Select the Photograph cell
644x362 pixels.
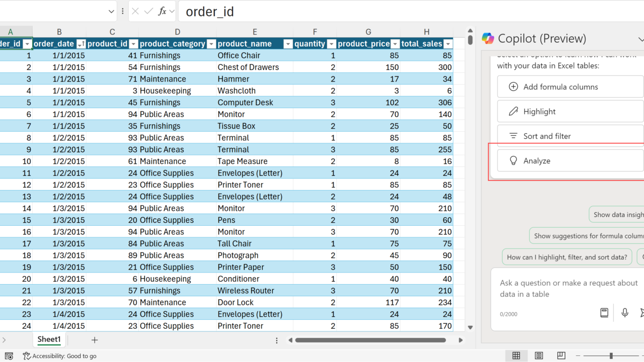[x=255, y=255]
